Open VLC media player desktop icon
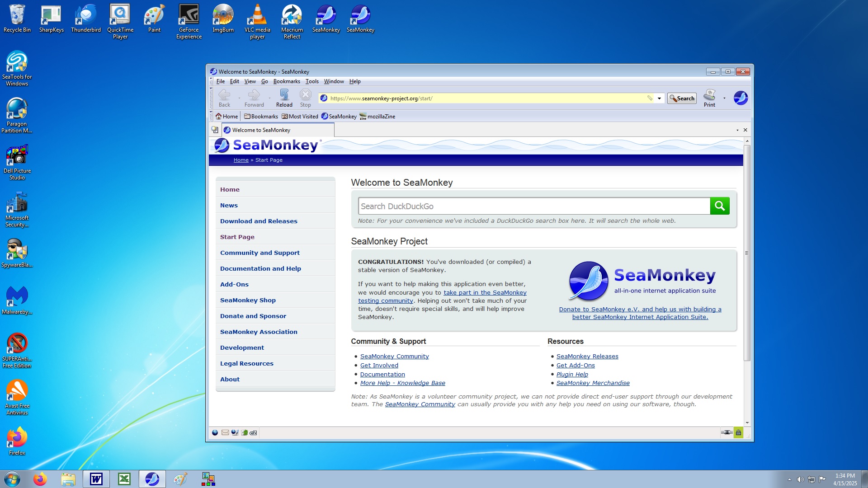 [257, 22]
